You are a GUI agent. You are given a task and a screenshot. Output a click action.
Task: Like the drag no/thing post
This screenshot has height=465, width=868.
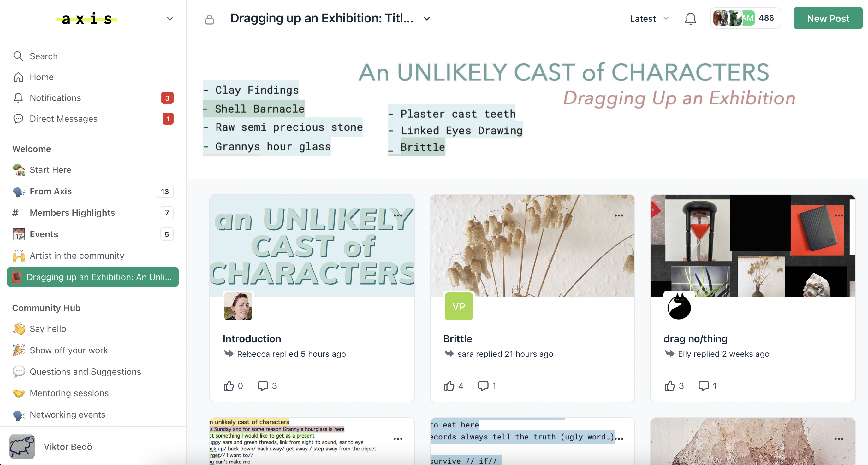pyautogui.click(x=669, y=386)
